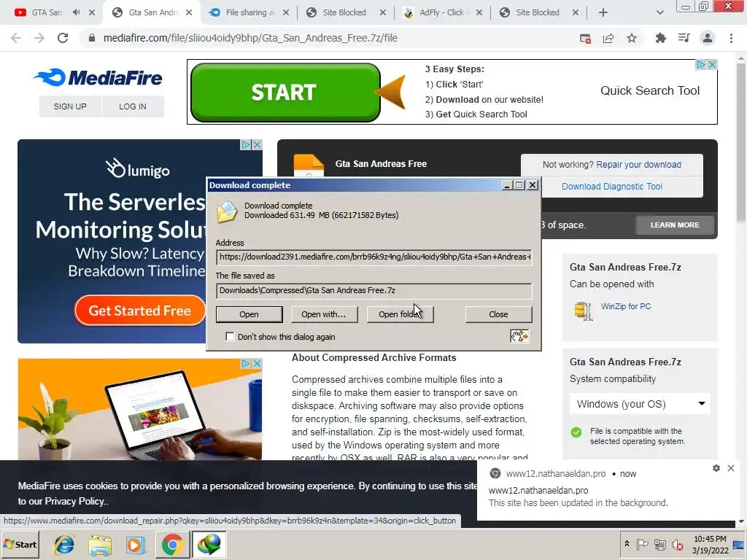
Task: Click the popup blocked icon in address bar
Action: tap(586, 38)
